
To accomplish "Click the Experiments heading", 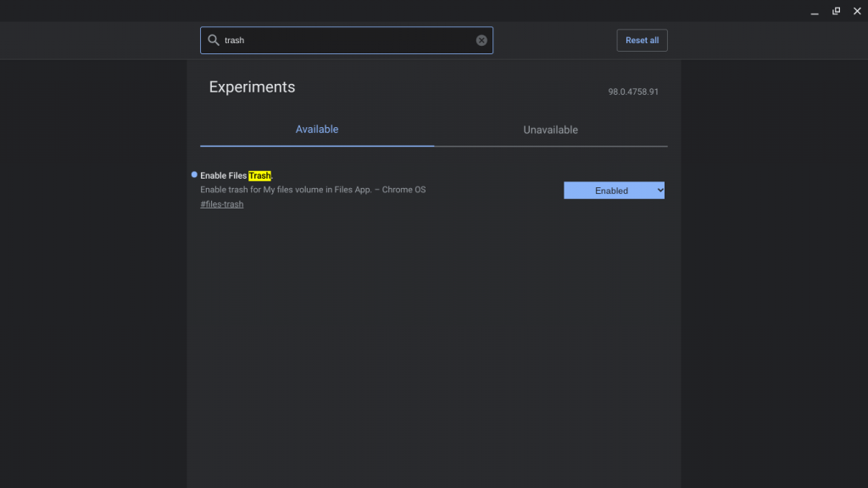I will [252, 87].
